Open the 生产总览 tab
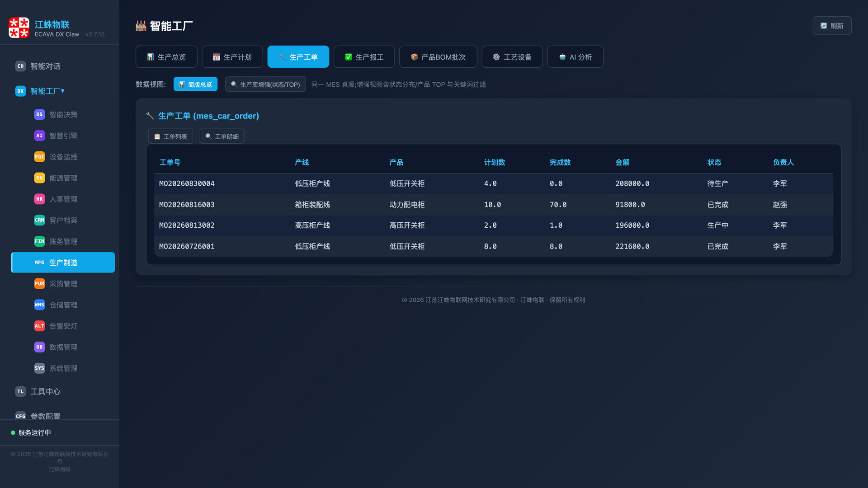This screenshot has width=868, height=488. coord(166,57)
